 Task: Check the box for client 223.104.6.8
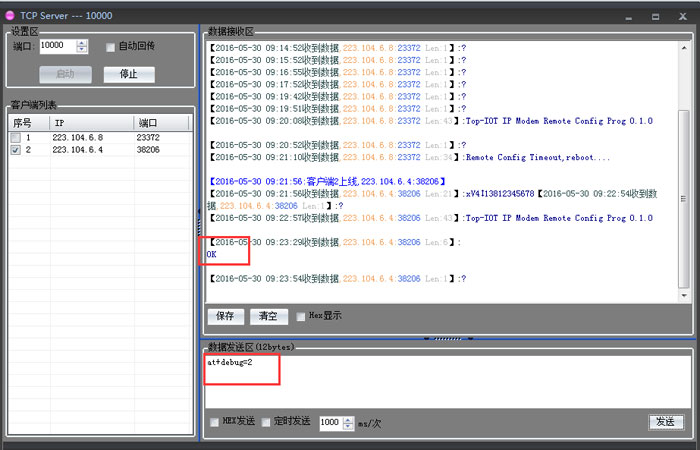click(x=15, y=137)
